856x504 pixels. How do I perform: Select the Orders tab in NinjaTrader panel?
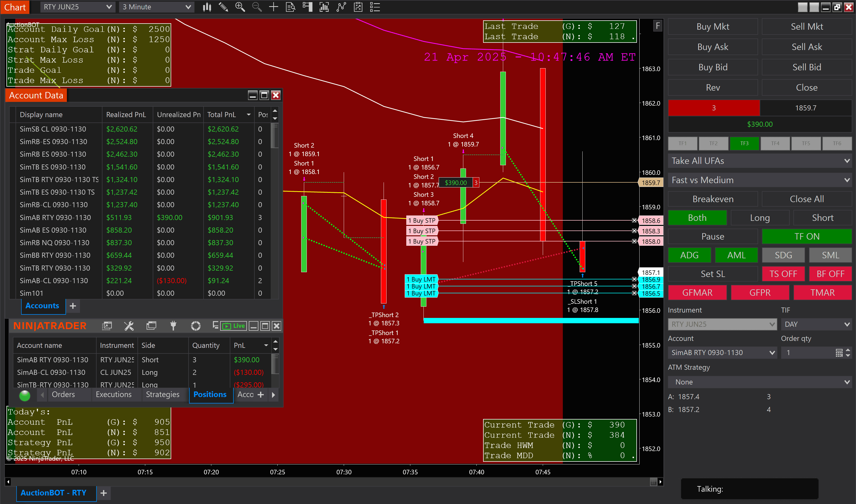[63, 394]
